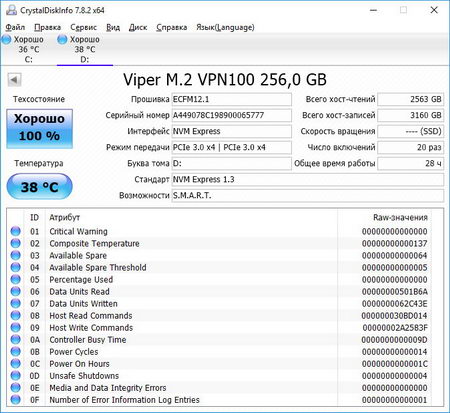Open the Вид menu

[x=113, y=27]
